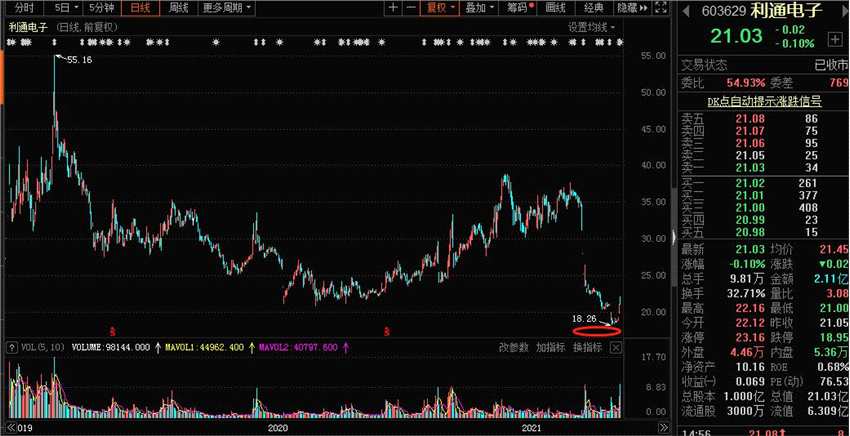Image resolution: width=850 pixels, height=436 pixels.
Task: Click the 买四 20.99 bid row
Action: point(762,220)
